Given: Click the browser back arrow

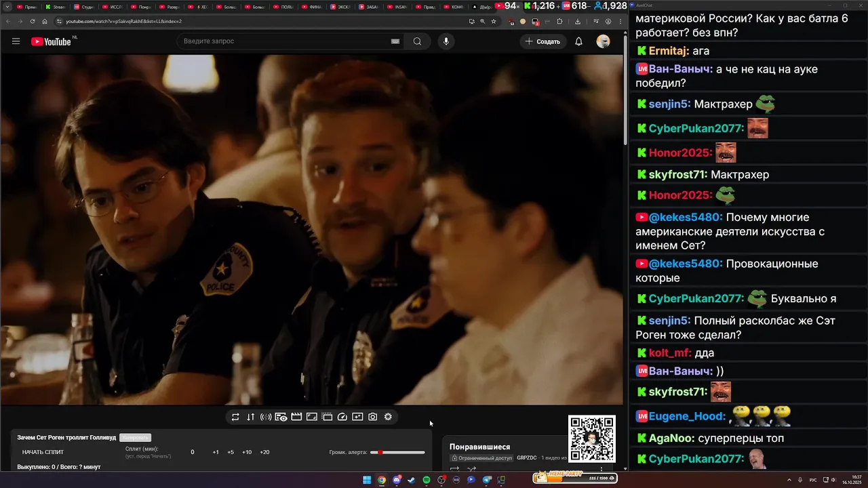Looking at the screenshot, I should click(x=8, y=22).
